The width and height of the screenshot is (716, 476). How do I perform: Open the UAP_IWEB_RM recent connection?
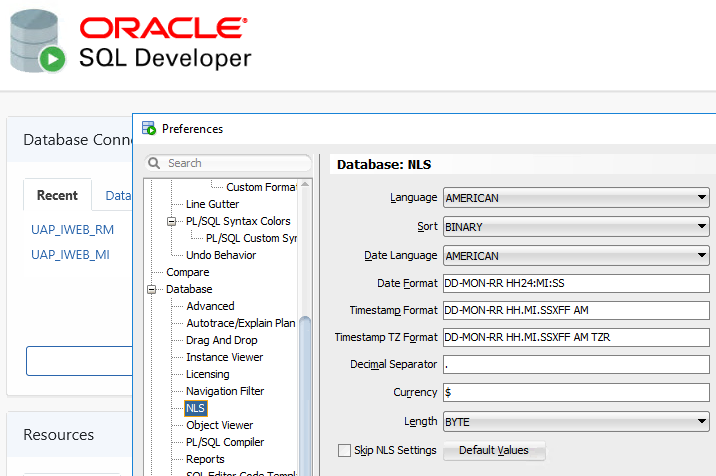coord(72,229)
